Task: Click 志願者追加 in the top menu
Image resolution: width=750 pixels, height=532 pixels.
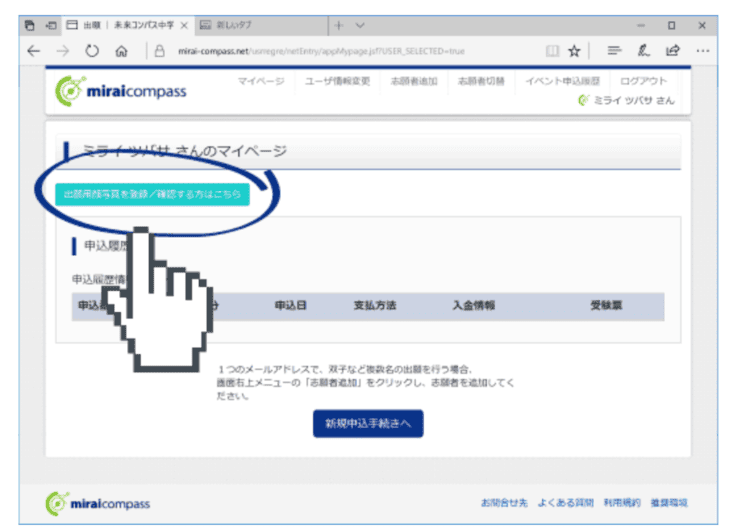Action: pyautogui.click(x=414, y=81)
